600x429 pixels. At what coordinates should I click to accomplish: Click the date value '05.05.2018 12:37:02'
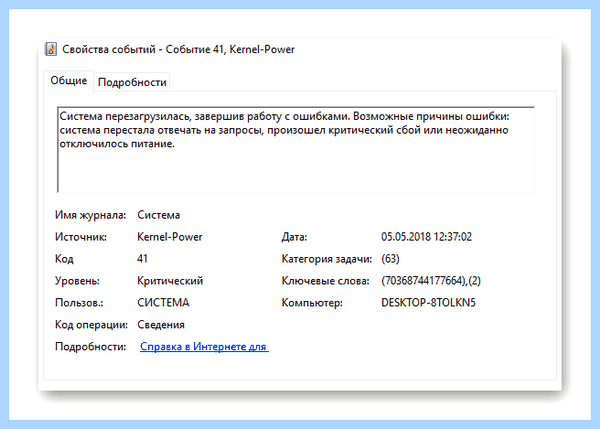click(426, 237)
